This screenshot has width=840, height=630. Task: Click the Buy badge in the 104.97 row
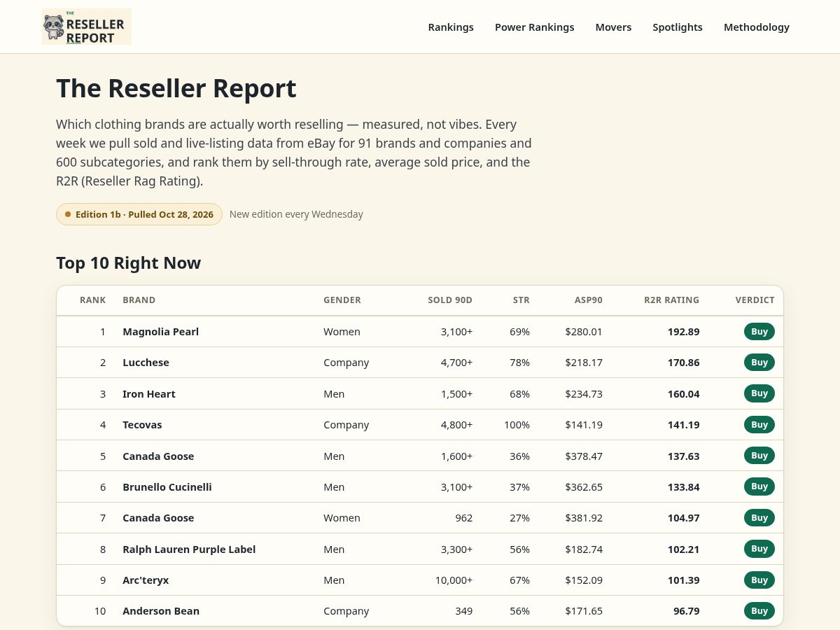point(759,518)
